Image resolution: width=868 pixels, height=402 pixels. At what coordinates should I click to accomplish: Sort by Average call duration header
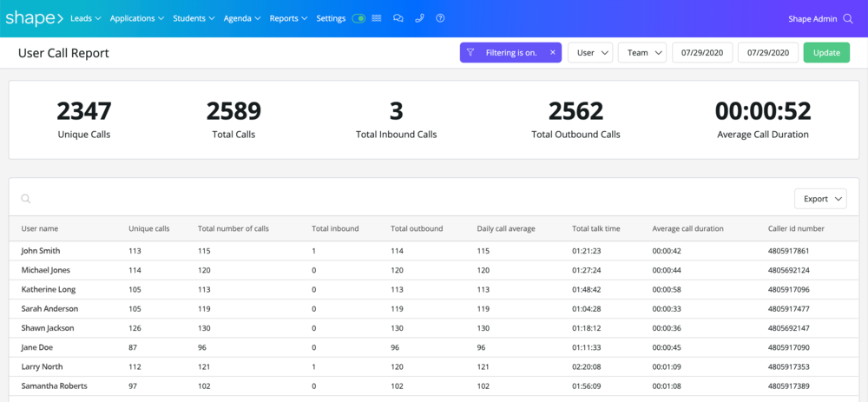click(x=687, y=228)
